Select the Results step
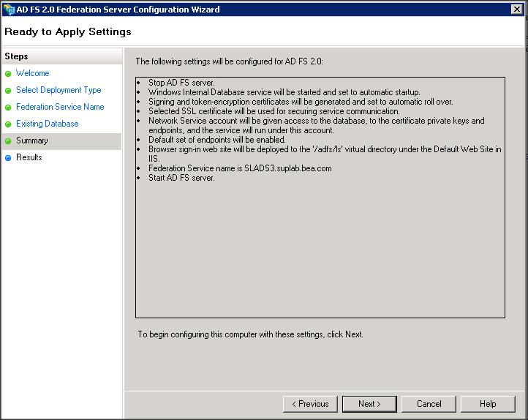528x420 pixels. click(29, 157)
